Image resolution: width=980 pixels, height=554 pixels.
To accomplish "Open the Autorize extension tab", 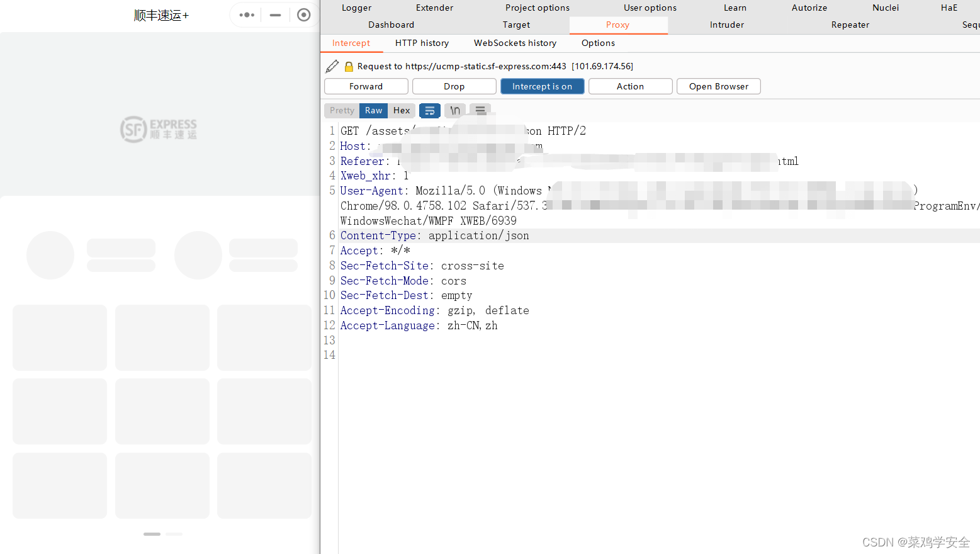I will (x=809, y=8).
